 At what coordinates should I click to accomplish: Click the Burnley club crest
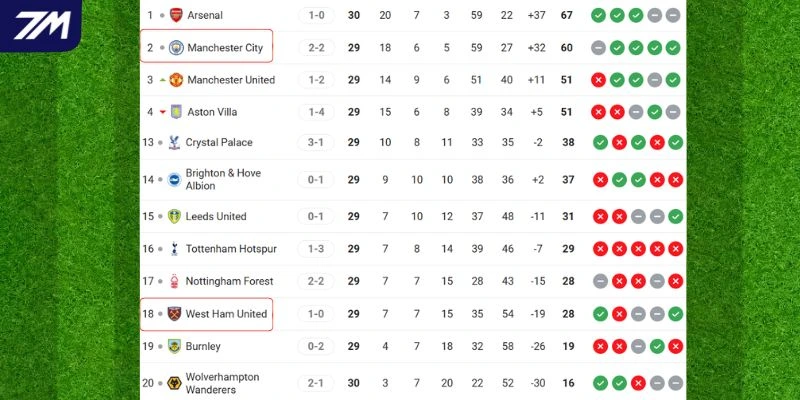[176, 346]
